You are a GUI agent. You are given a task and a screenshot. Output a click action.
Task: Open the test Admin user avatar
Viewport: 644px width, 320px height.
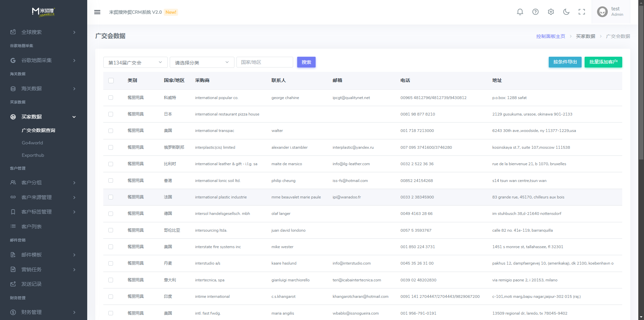click(602, 12)
